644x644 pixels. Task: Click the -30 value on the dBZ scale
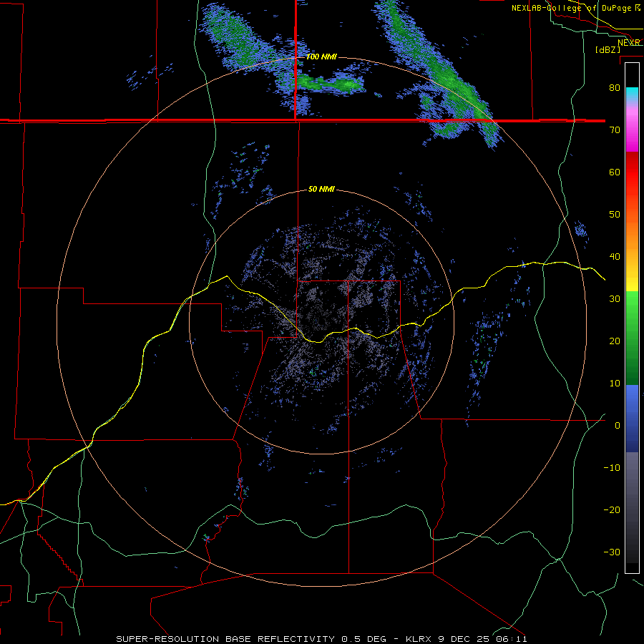(x=612, y=552)
